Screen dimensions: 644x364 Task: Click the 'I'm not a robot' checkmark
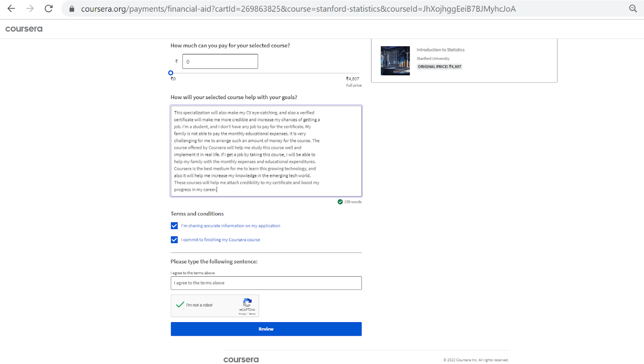click(x=180, y=305)
